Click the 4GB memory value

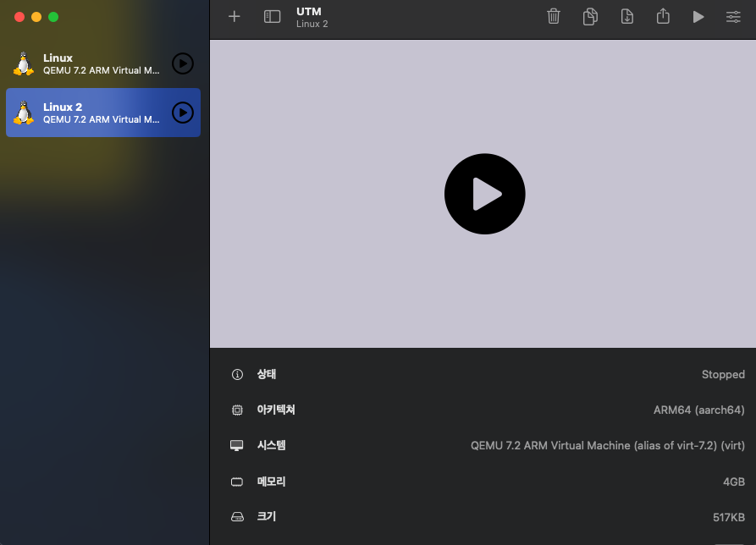(x=734, y=482)
